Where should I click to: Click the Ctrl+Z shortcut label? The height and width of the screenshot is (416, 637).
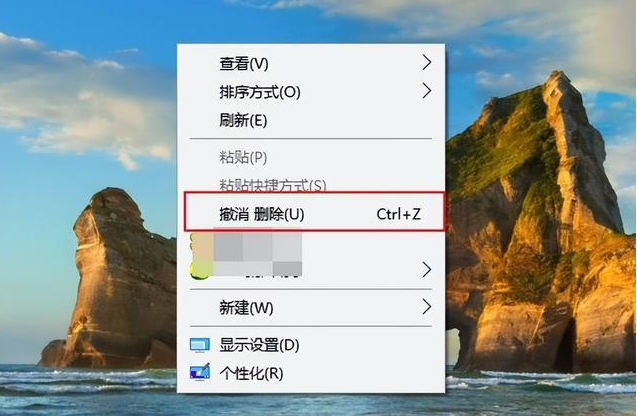[399, 214]
